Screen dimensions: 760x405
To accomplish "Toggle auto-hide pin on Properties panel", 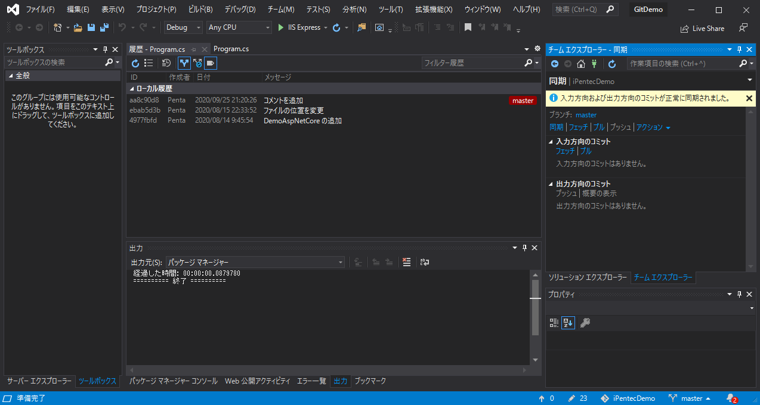I will click(740, 294).
